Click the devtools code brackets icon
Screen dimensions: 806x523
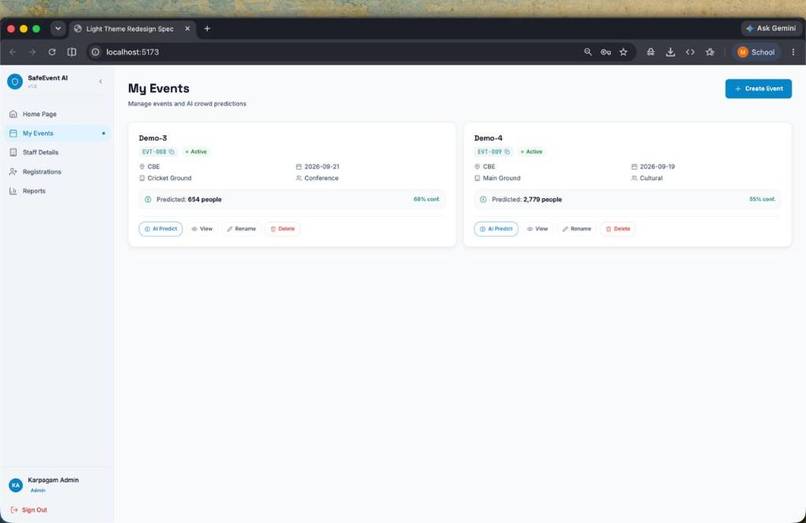point(690,52)
